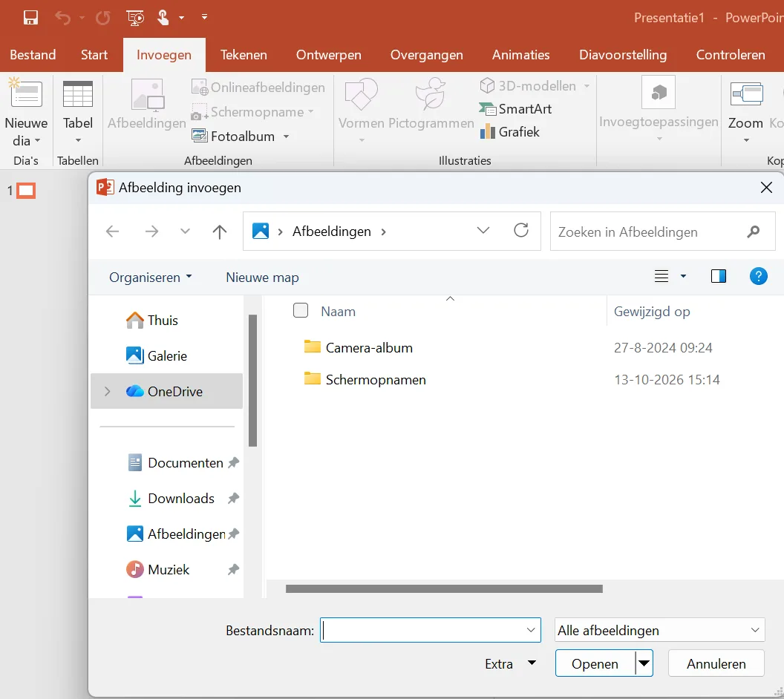
Task: Toggle the preview pane icon
Action: pyautogui.click(x=719, y=276)
